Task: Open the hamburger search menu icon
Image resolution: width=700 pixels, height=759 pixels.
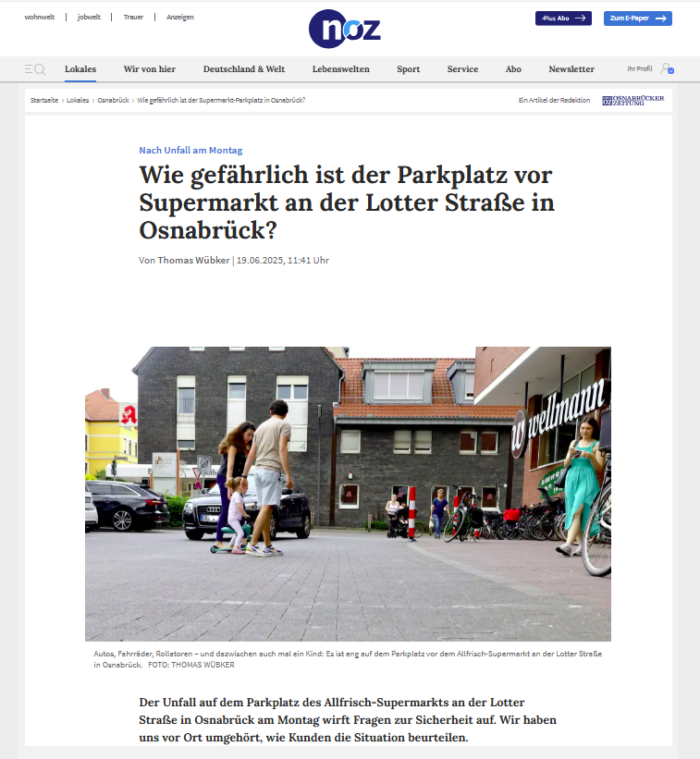Action: pyautogui.click(x=35, y=69)
